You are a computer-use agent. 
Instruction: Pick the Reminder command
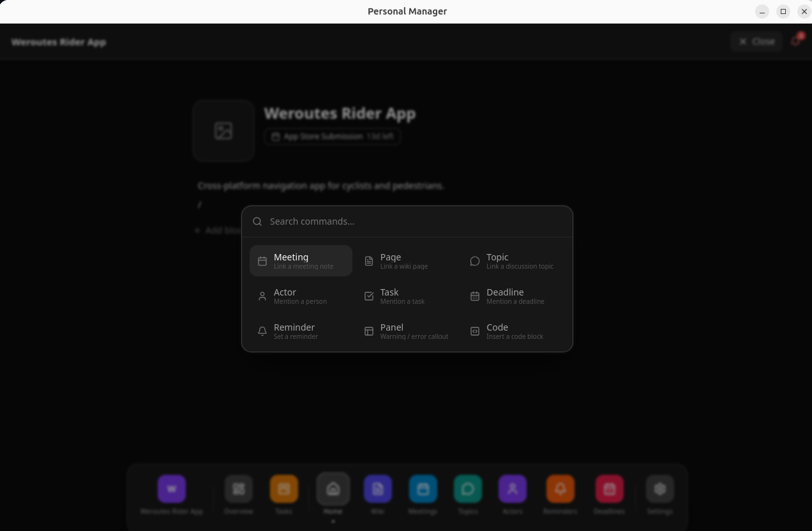(301, 331)
